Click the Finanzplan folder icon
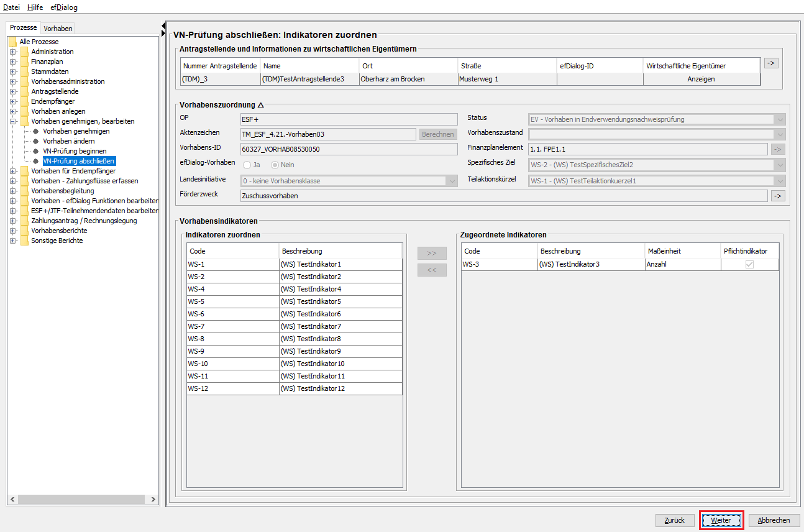The width and height of the screenshot is (804, 532). coord(24,62)
